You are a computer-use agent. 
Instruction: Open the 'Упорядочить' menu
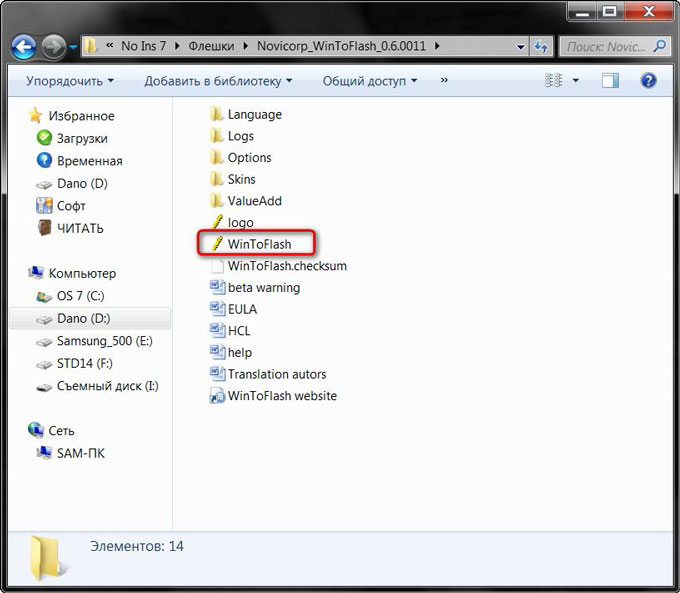pyautogui.click(x=69, y=81)
